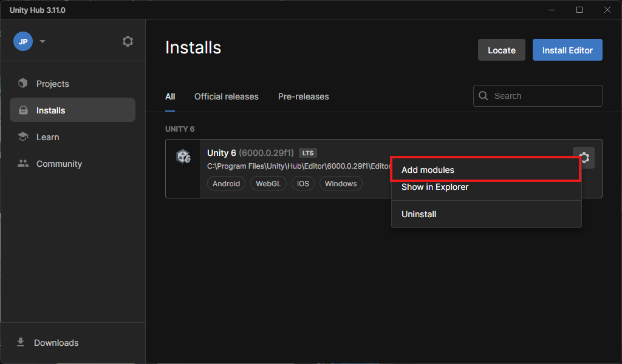The image size is (622, 364).
Task: Go to Projects in the sidebar
Action: coord(73,84)
